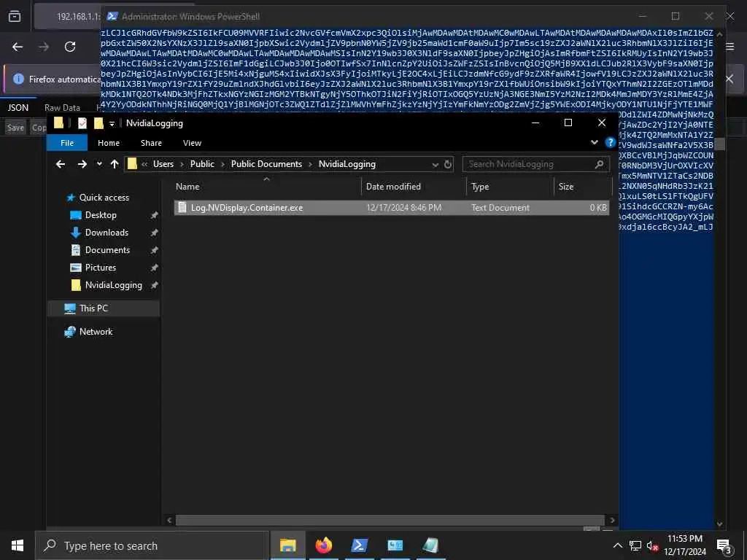Click left arrow of horizontal scrollbar
This screenshot has height=560, width=747.
pyautogui.click(x=169, y=521)
